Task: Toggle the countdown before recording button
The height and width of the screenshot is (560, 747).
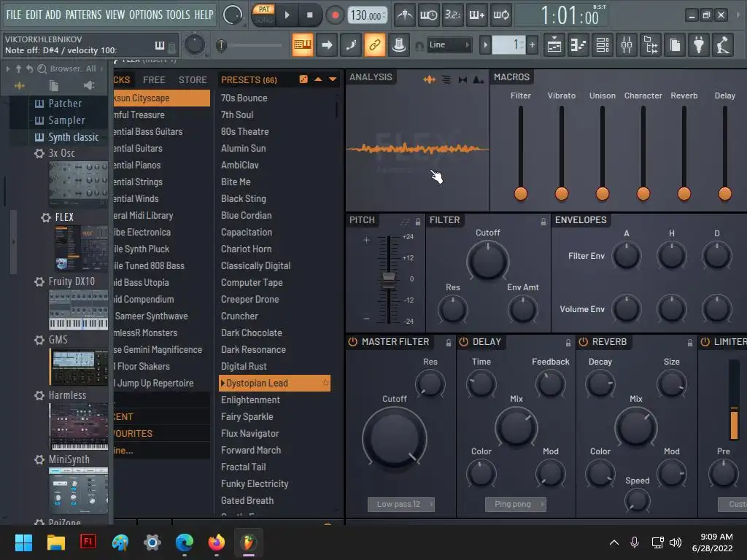Action: [452, 15]
